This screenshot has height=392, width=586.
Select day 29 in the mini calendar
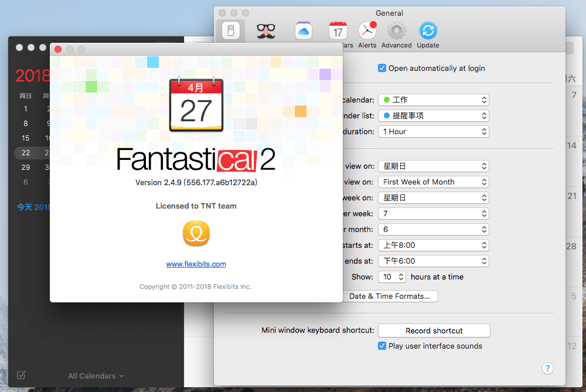click(25, 168)
